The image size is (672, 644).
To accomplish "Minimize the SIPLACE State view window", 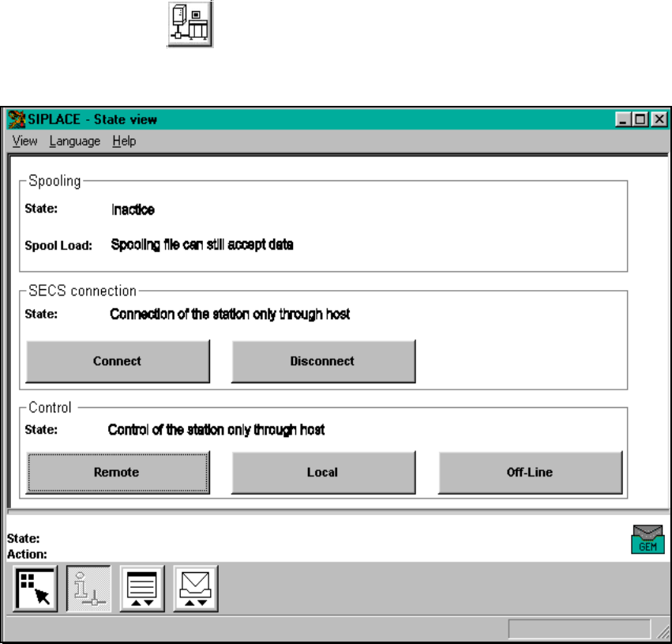I will point(623,119).
